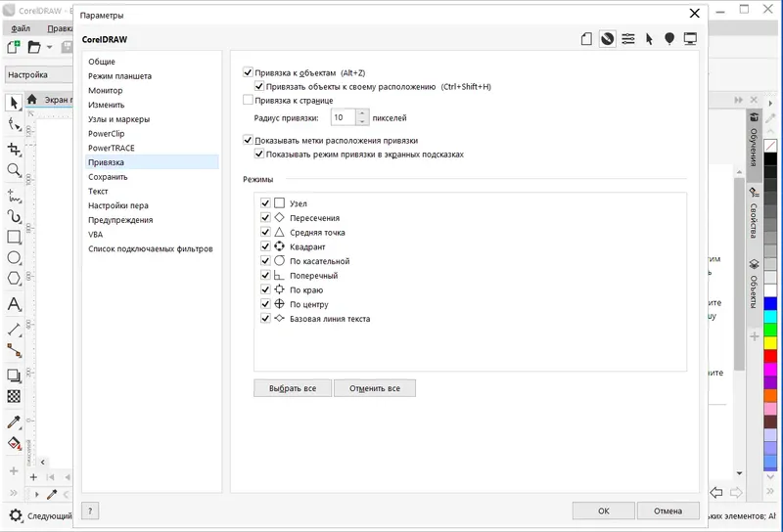This screenshot has width=783, height=532.
Task: Click the Отмена button
Action: coord(668,510)
